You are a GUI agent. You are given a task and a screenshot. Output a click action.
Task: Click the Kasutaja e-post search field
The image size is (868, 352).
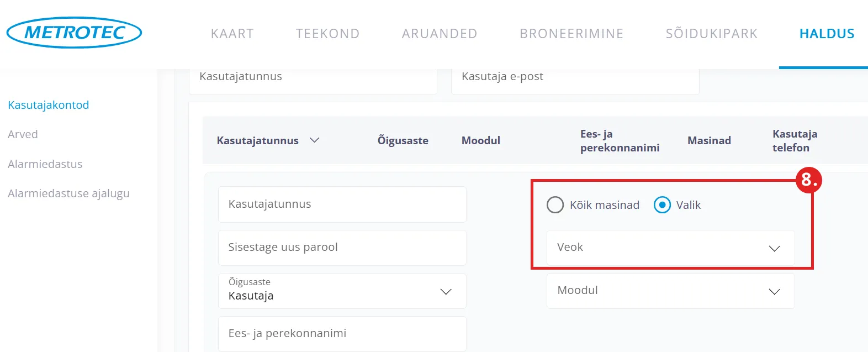click(574, 77)
